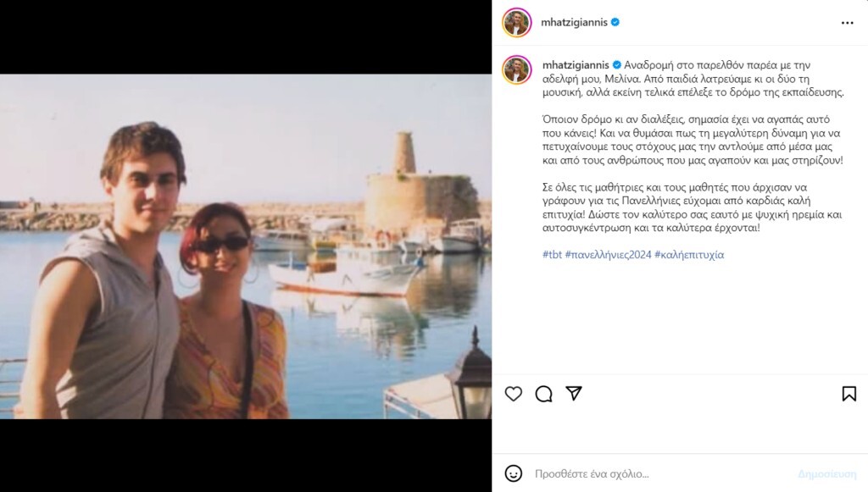Open comments via the speech bubble icon

(544, 394)
